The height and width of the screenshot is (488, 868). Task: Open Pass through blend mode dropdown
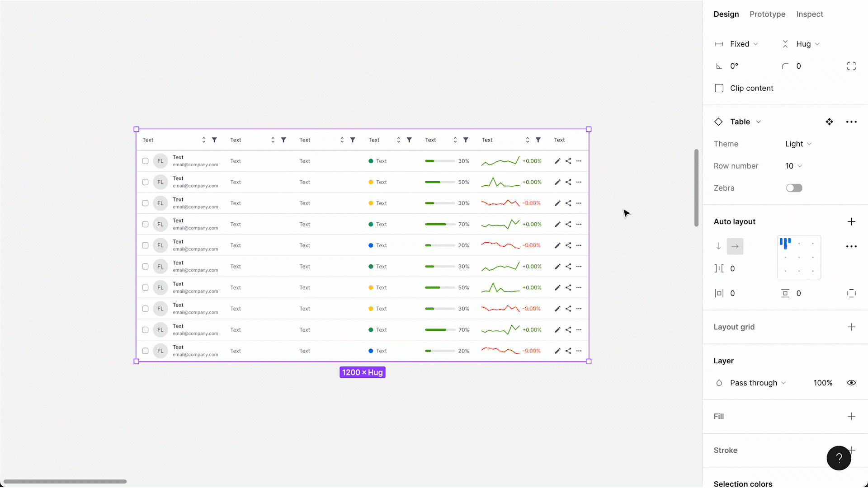tap(757, 383)
